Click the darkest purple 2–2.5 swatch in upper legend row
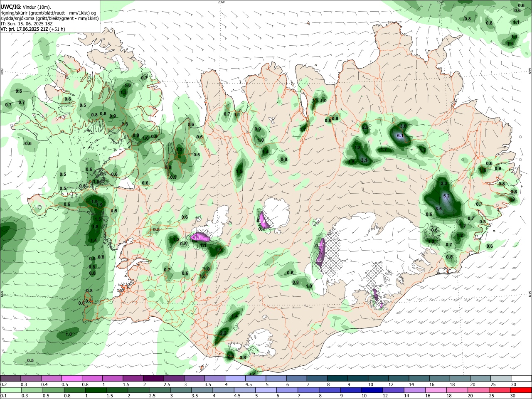This screenshot has width=532, height=399. coord(153,379)
